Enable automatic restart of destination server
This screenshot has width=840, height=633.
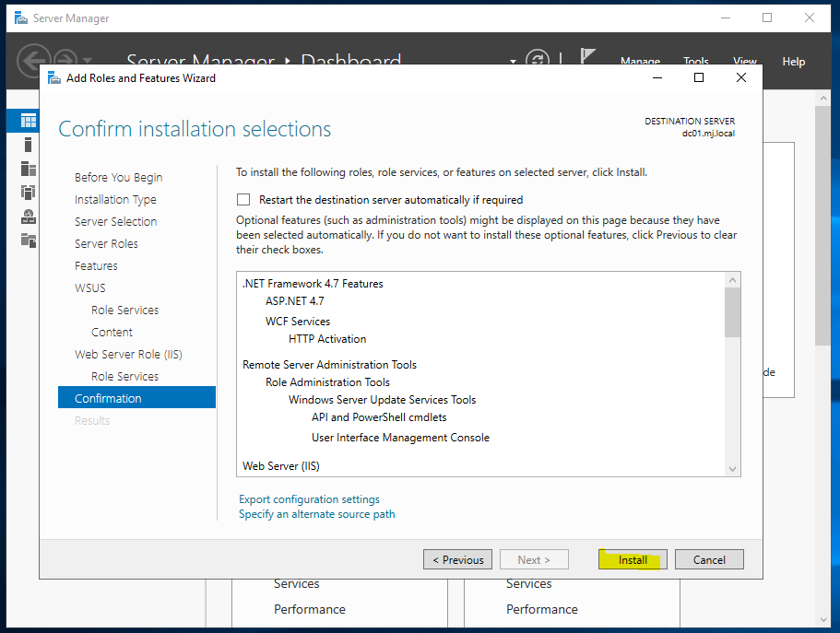pyautogui.click(x=243, y=200)
